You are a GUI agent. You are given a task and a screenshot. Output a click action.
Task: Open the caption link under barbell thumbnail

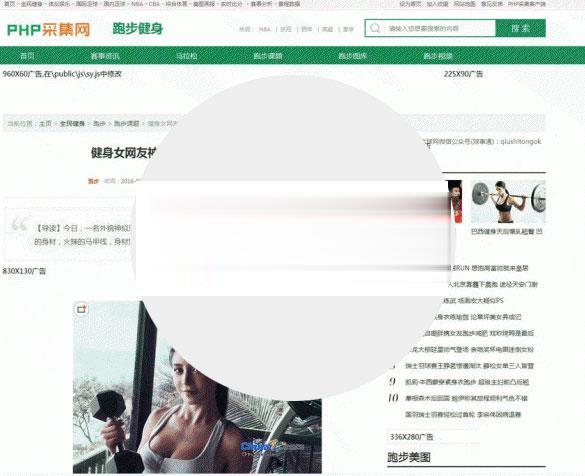point(507,232)
